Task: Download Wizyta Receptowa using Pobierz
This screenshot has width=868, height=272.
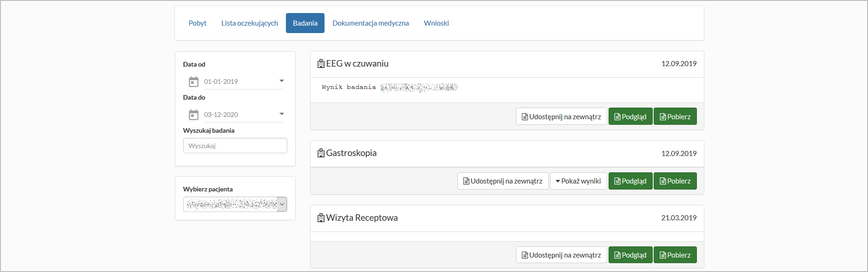Action: click(675, 255)
